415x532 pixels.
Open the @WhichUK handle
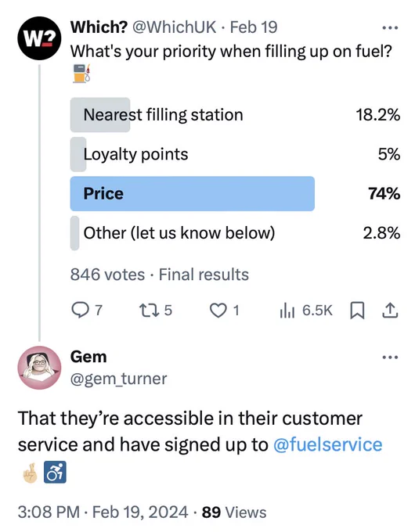(x=174, y=27)
